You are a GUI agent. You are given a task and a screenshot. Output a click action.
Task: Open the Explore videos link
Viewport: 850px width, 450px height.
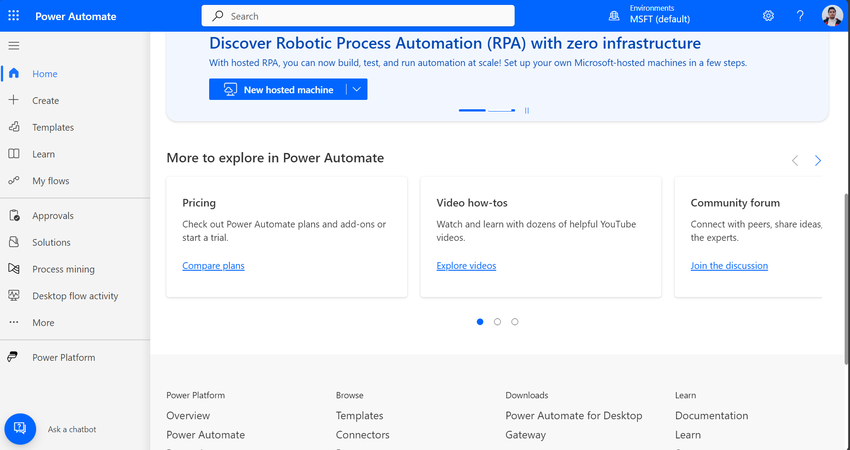click(x=466, y=266)
